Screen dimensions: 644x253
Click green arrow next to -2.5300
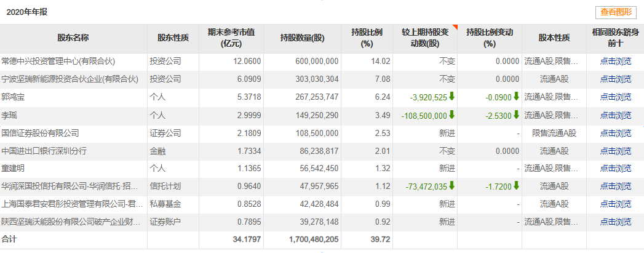tap(516, 115)
